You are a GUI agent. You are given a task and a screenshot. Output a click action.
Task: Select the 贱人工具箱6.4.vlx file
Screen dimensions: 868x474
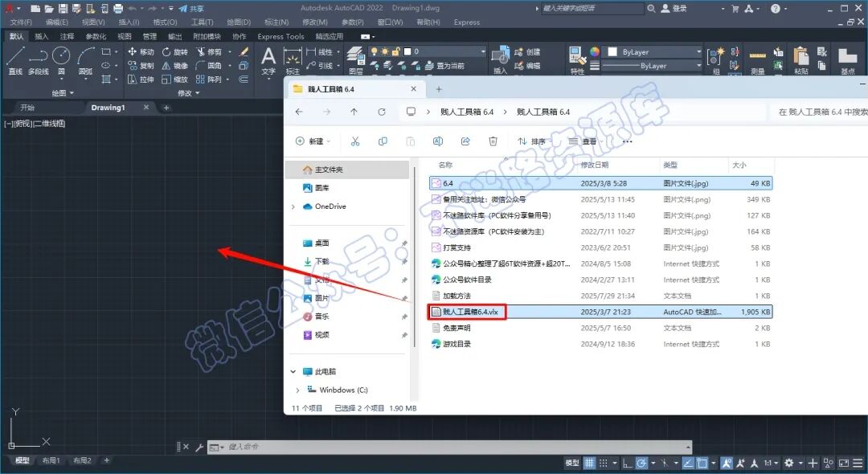tap(600, 312)
